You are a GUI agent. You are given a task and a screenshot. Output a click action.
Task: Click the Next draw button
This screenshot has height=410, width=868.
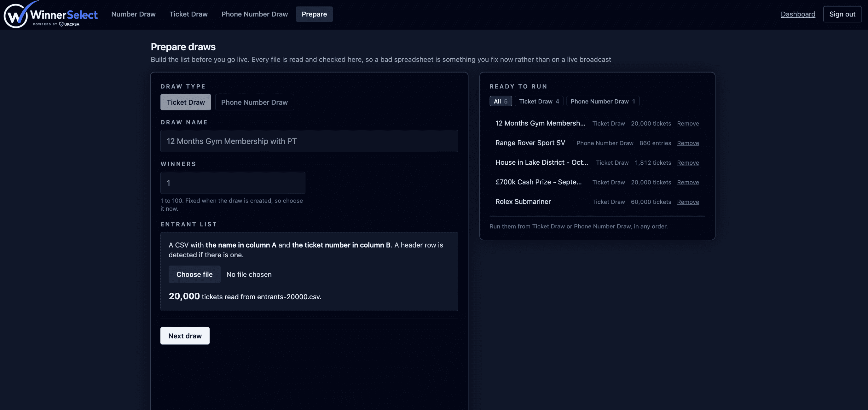coord(185,336)
